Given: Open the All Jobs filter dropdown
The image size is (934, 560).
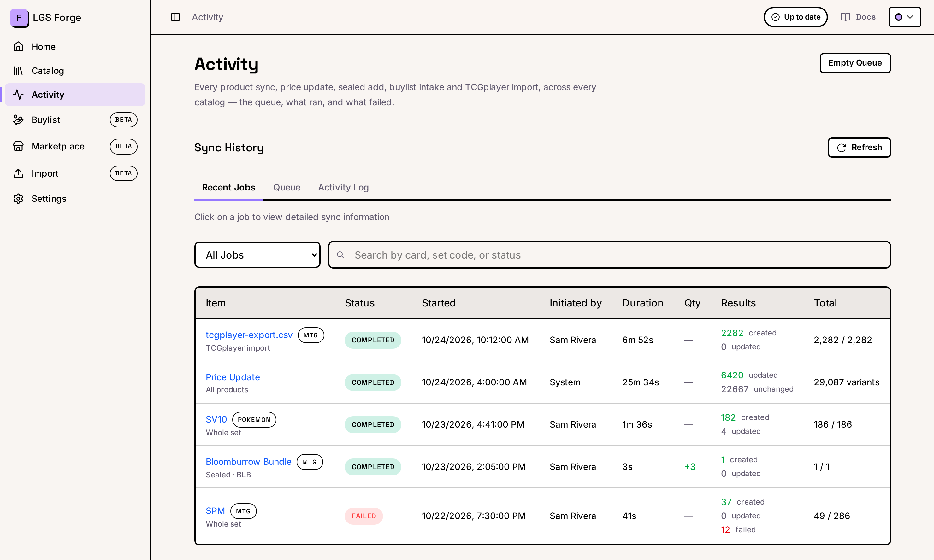Looking at the screenshot, I should pos(257,255).
